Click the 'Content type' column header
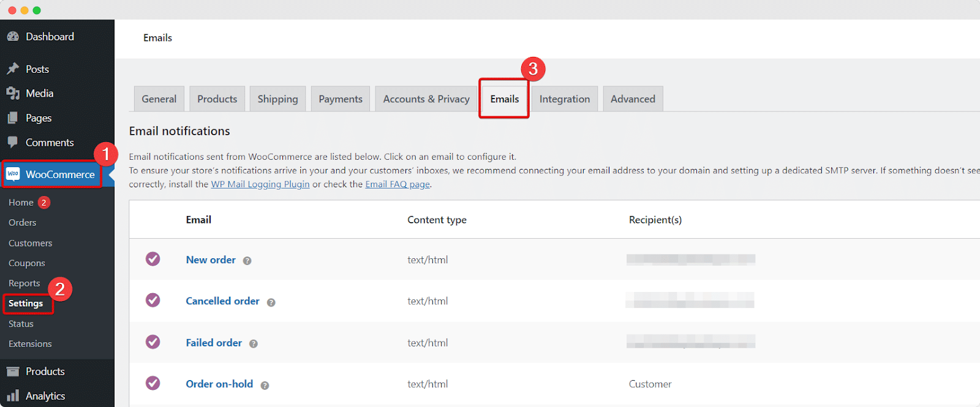The width and height of the screenshot is (980, 407). 437,220
